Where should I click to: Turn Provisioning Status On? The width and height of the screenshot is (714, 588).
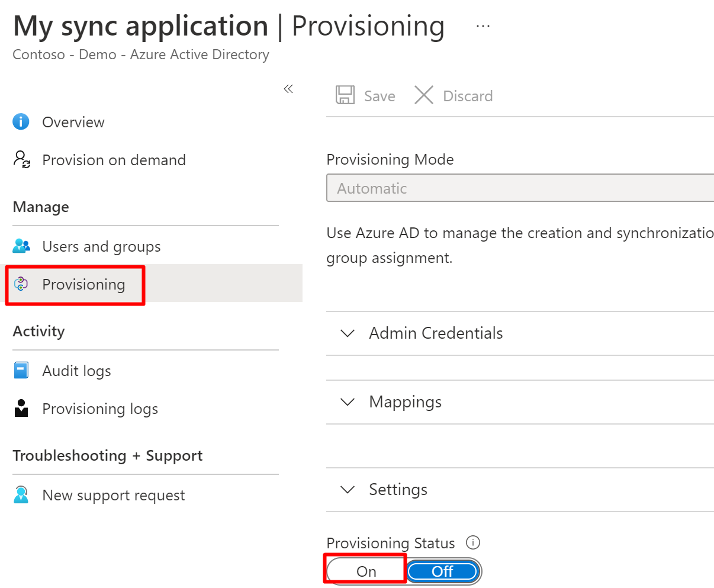pos(366,571)
